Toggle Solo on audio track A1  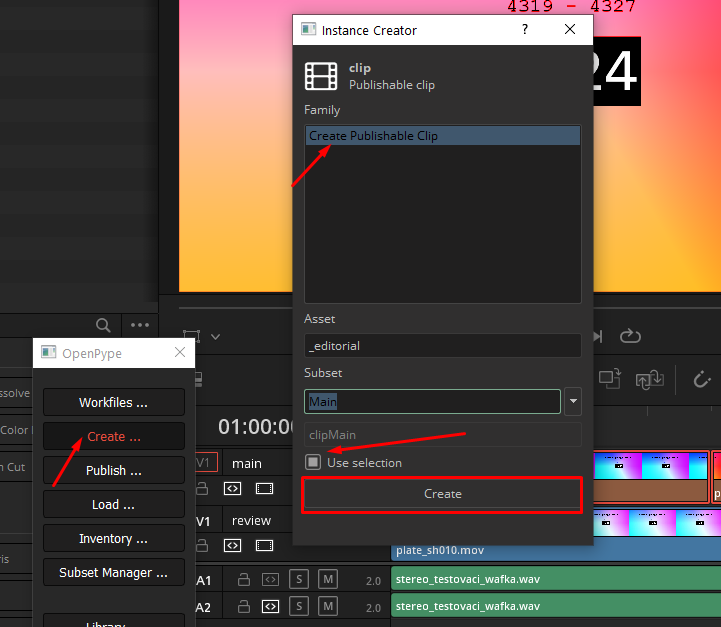(x=298, y=579)
